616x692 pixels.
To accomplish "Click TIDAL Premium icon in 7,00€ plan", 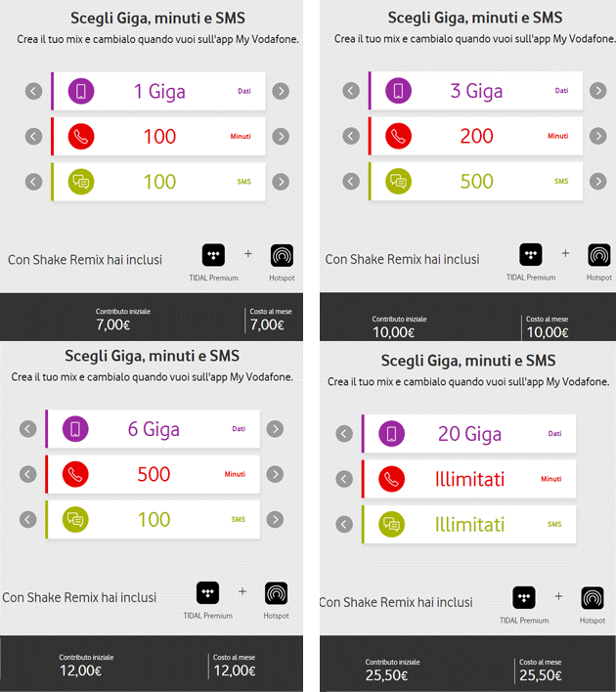I will point(213,255).
